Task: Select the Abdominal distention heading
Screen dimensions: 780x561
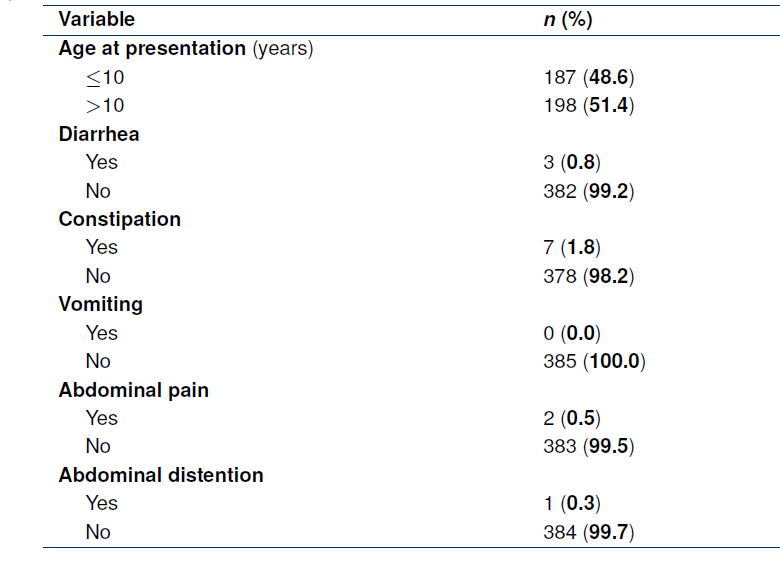Action: coord(161,475)
